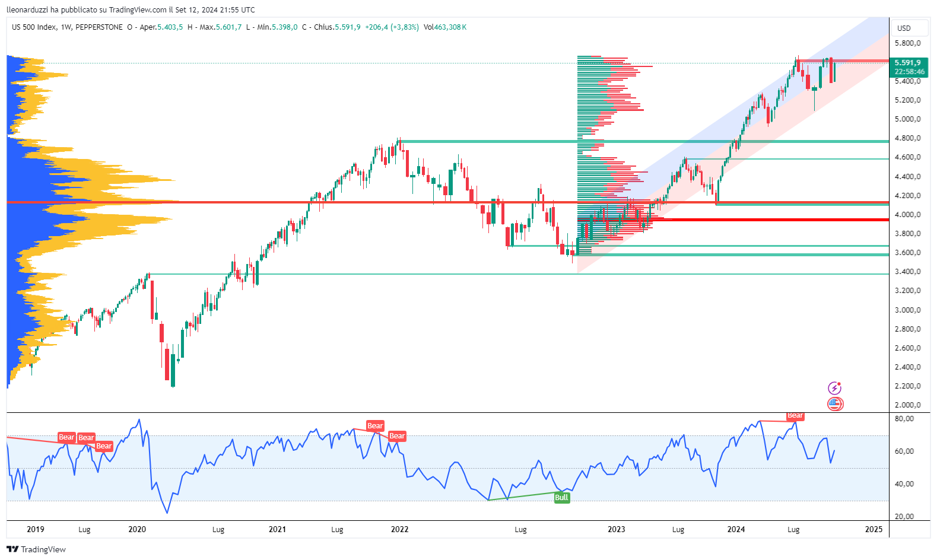Click the RSI axis label 80,00

pos(904,419)
